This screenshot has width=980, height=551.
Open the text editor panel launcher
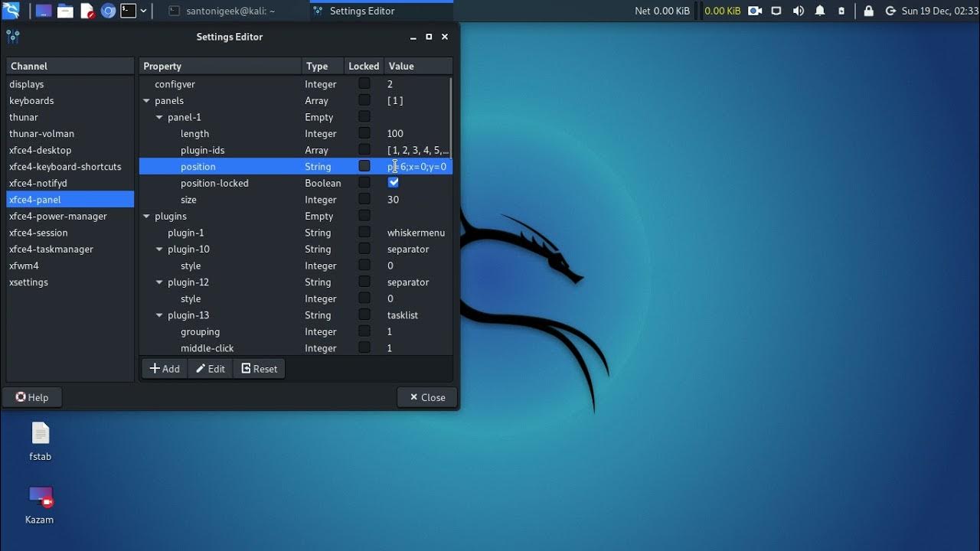tap(87, 11)
